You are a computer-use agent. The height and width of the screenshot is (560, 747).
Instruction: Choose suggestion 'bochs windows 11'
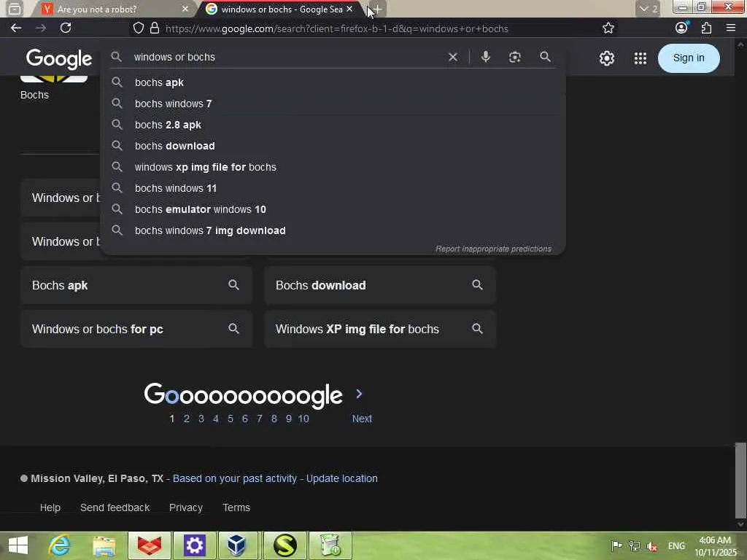(333, 188)
